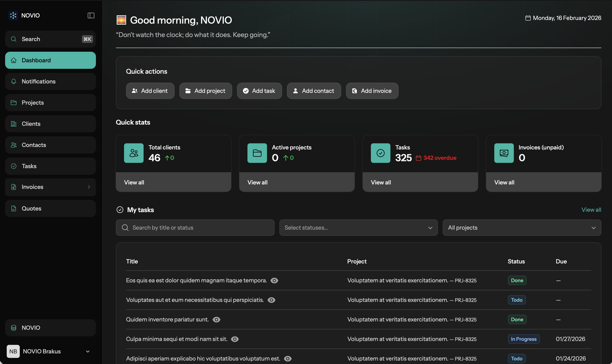Click the Add invoice quick action
The height and width of the screenshot is (364, 612).
point(372,91)
